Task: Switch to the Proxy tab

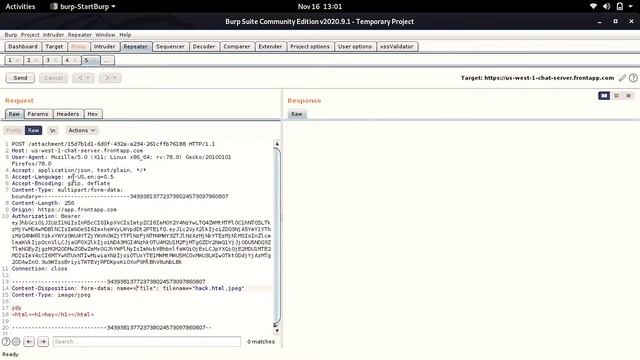Action: pyautogui.click(x=78, y=47)
